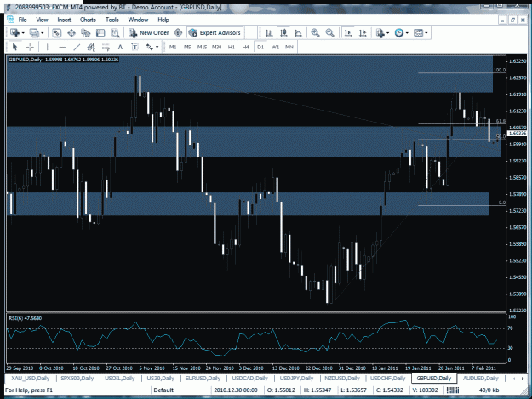Switch to M1 timeframe
This screenshot has height=399, width=532.
click(173, 47)
